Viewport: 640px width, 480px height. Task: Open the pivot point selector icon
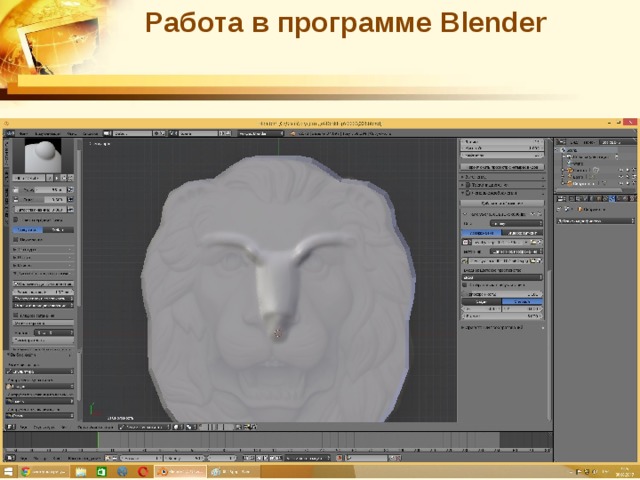[x=191, y=427]
